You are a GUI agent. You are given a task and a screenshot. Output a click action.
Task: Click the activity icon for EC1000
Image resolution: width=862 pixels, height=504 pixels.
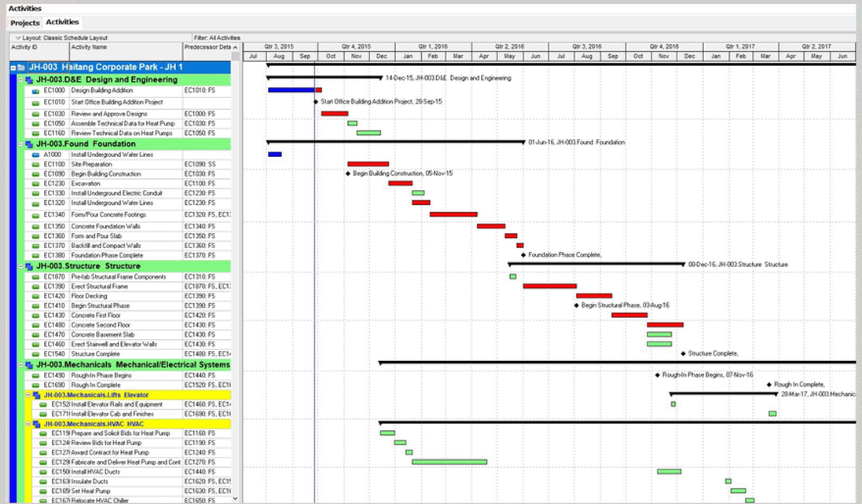35,90
